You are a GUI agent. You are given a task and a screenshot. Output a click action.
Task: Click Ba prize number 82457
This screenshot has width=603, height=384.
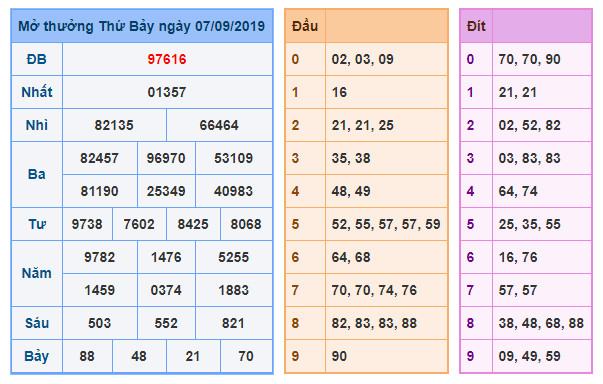[x=100, y=158]
